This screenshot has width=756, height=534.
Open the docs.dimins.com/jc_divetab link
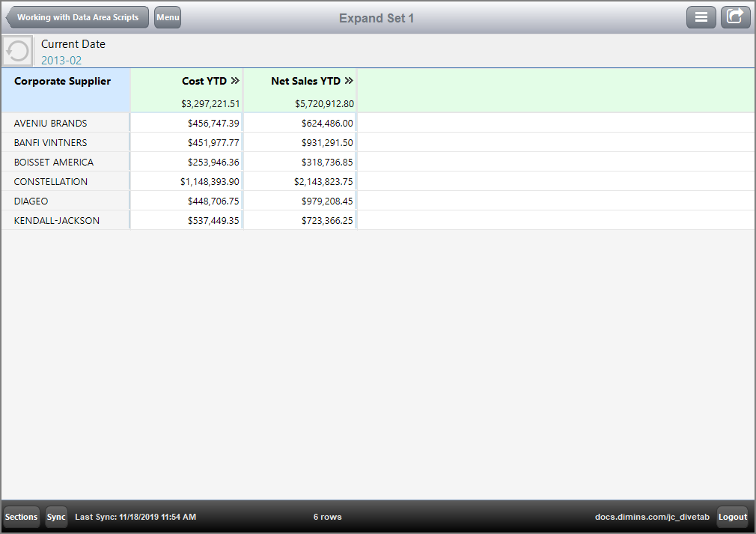pos(651,517)
